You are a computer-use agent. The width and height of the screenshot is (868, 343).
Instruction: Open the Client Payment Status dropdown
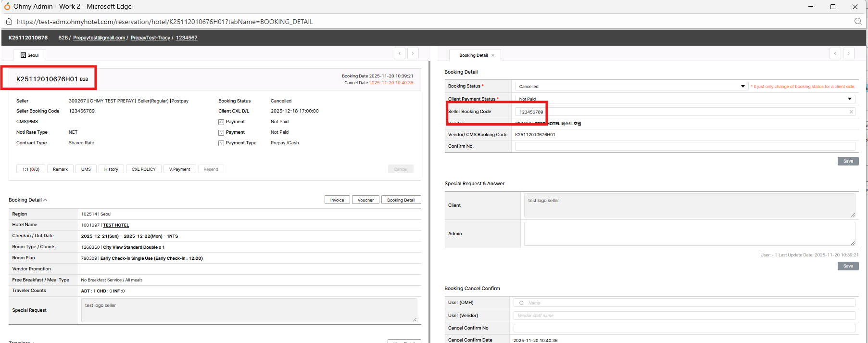click(x=849, y=99)
